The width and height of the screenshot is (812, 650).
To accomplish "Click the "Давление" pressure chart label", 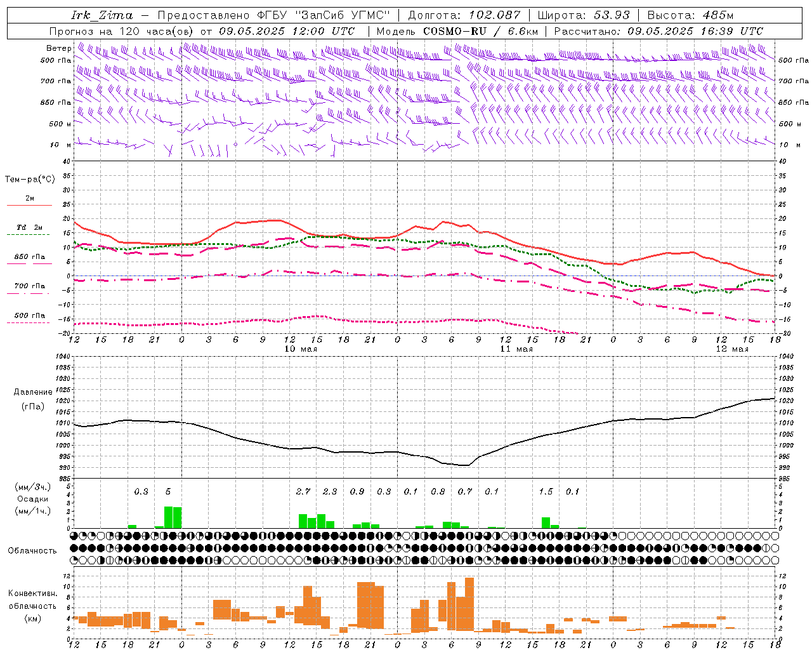I will click(x=33, y=392).
